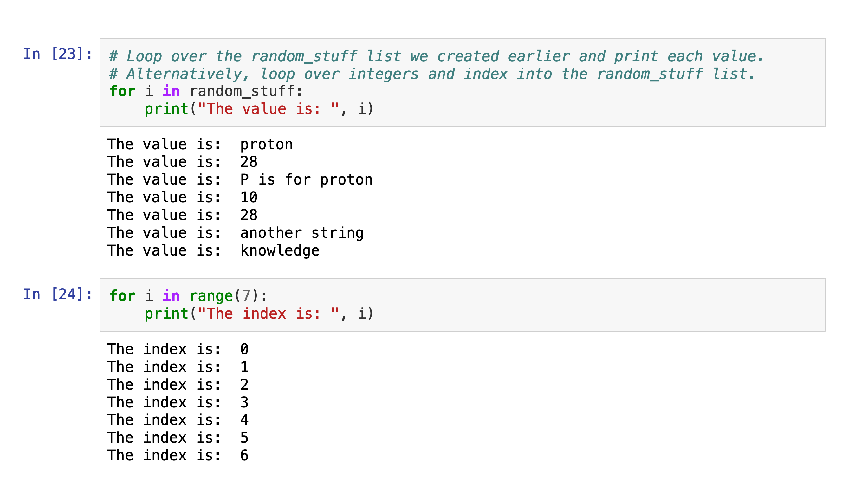Click the number 7 inside range()
The image size is (868, 487).
pyautogui.click(x=246, y=296)
